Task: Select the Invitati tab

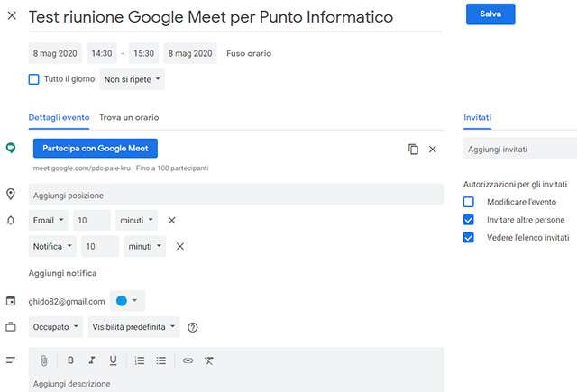Action: coord(477,118)
